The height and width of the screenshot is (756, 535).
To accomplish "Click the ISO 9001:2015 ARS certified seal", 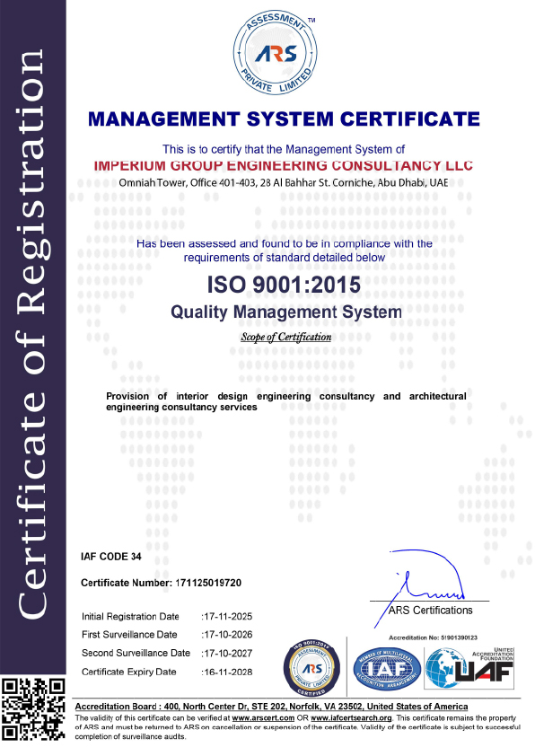I will [311, 668].
